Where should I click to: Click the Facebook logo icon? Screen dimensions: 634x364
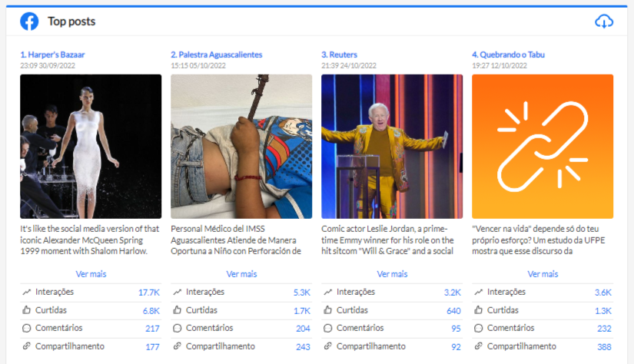coord(29,22)
